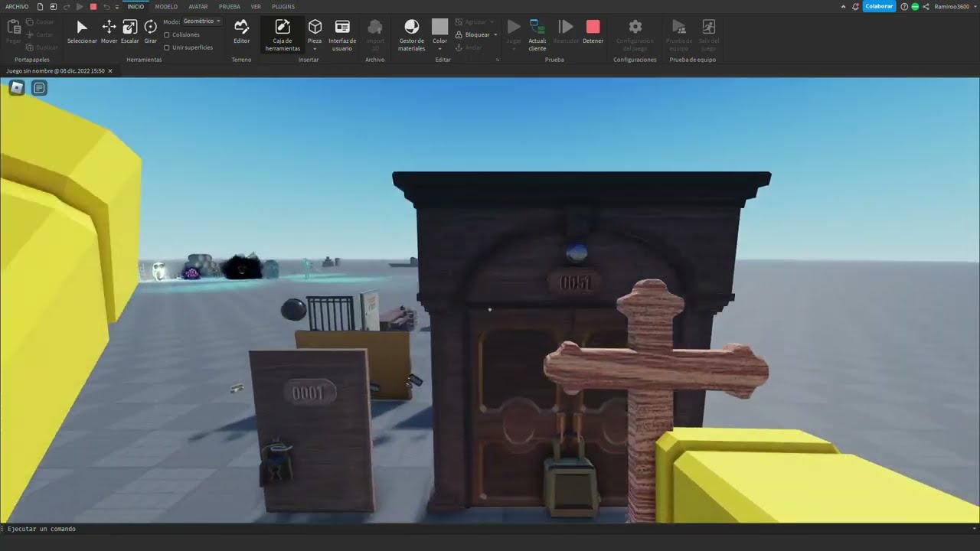Click the Bloquear lock tool
Screen dimensions: 980x551
click(x=472, y=35)
